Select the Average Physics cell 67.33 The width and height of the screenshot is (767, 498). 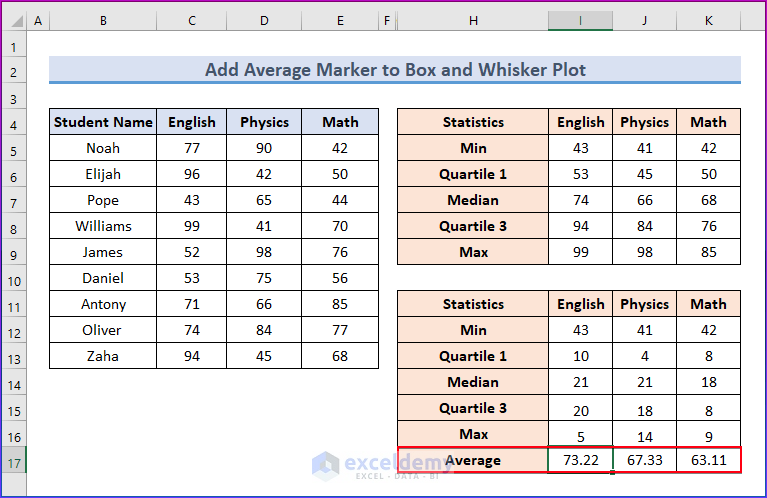(x=644, y=460)
